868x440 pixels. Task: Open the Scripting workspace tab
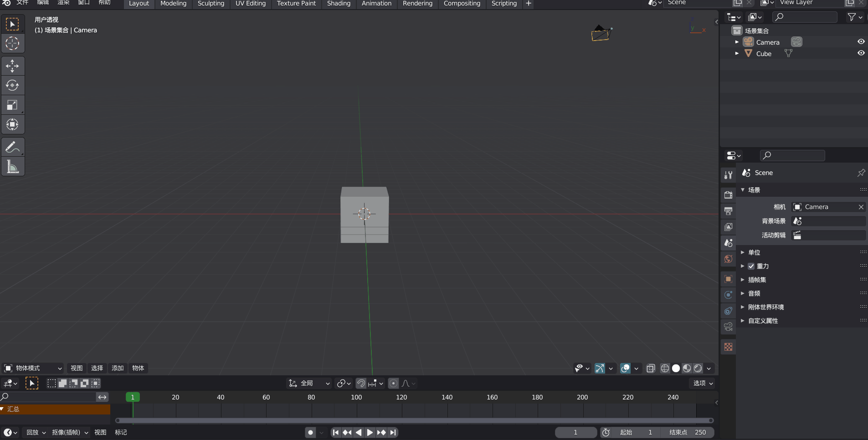click(x=504, y=4)
